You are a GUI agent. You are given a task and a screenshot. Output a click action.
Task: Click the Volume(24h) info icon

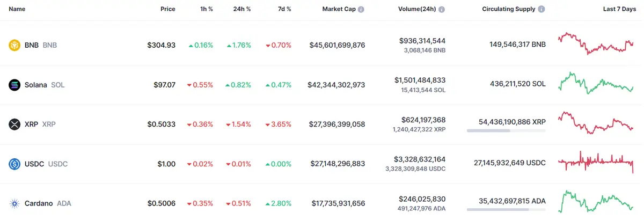(441, 10)
